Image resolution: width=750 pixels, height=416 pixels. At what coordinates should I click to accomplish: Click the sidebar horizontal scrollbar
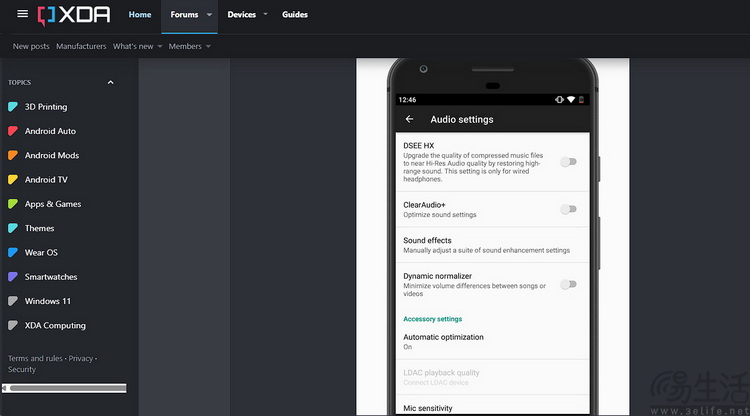pos(68,388)
